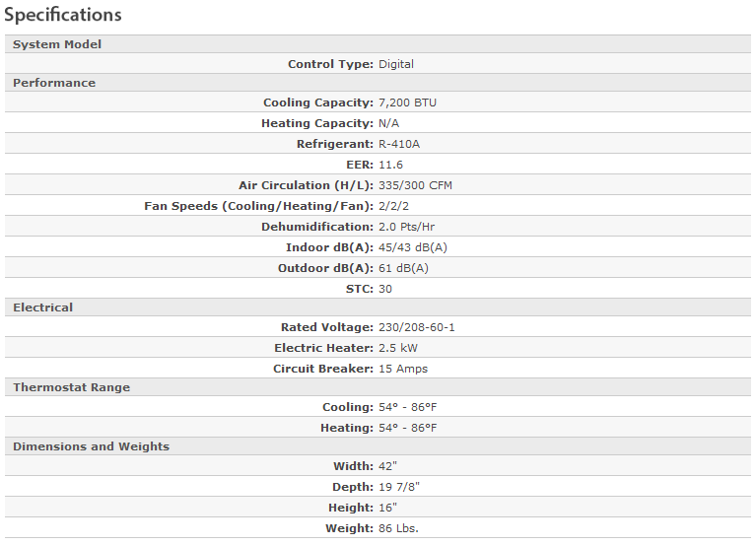Image resolution: width=756 pixels, height=546 pixels.
Task: Click the 7,200 BTU cooling capacity value
Action: pyautogui.click(x=408, y=102)
